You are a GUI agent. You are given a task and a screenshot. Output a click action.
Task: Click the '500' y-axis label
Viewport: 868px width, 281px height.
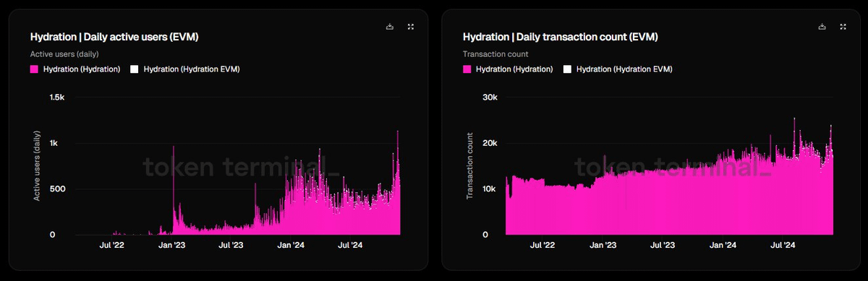tap(57, 189)
